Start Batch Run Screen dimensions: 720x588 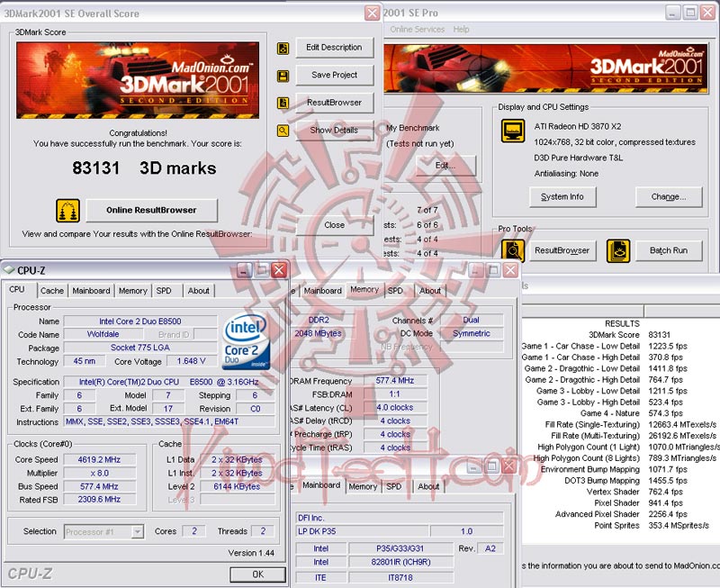[669, 251]
